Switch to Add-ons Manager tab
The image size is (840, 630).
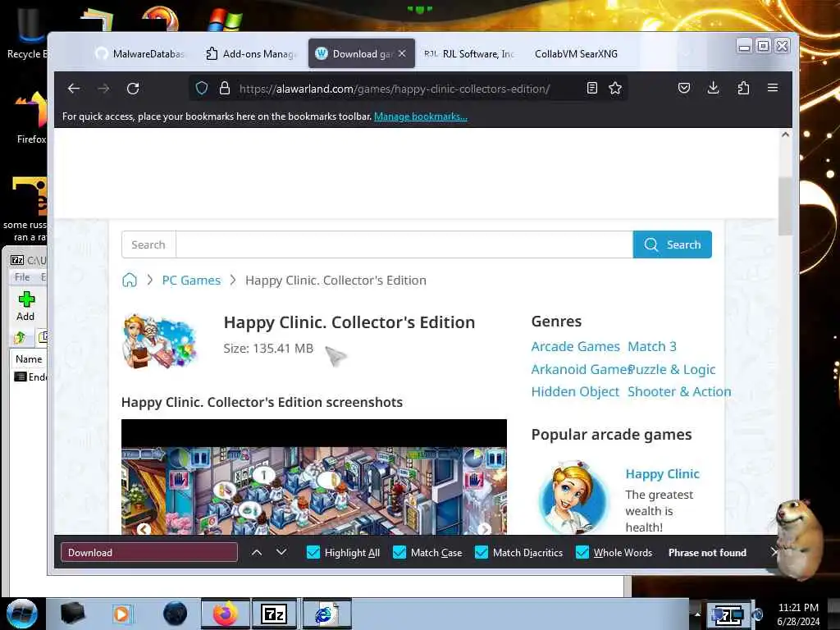point(251,53)
